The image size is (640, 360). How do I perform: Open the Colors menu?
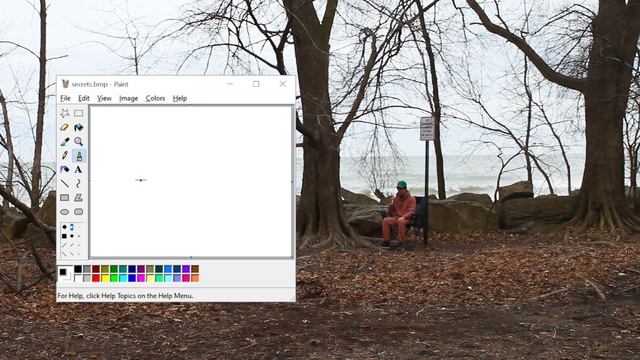[x=156, y=98]
